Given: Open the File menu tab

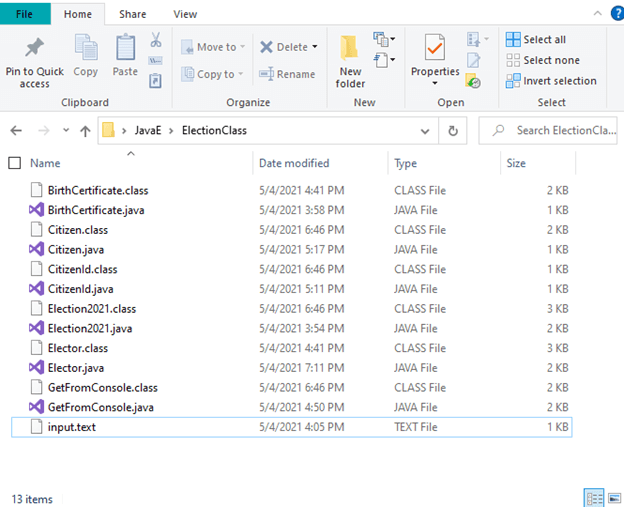Looking at the screenshot, I should click(24, 14).
